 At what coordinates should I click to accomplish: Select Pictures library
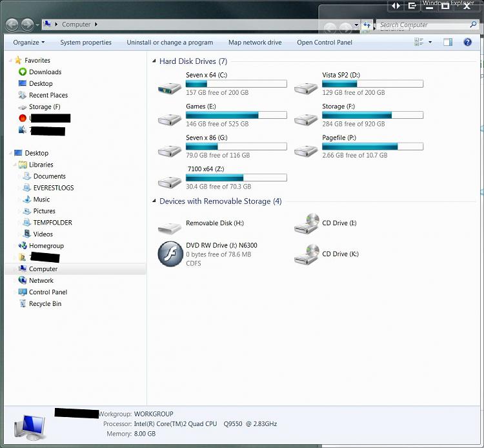coord(44,211)
